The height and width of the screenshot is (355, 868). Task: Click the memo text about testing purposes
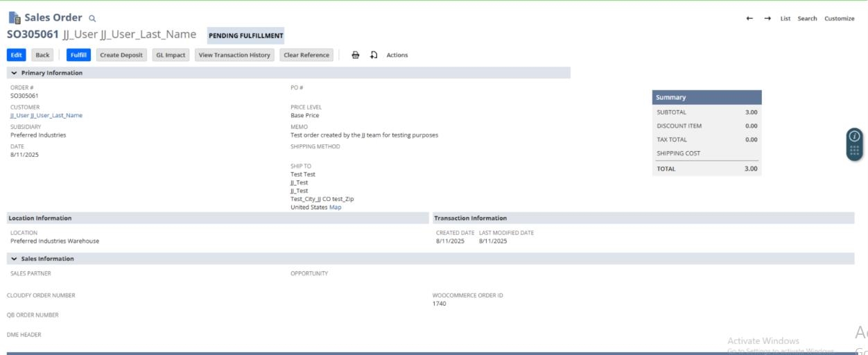(x=365, y=135)
